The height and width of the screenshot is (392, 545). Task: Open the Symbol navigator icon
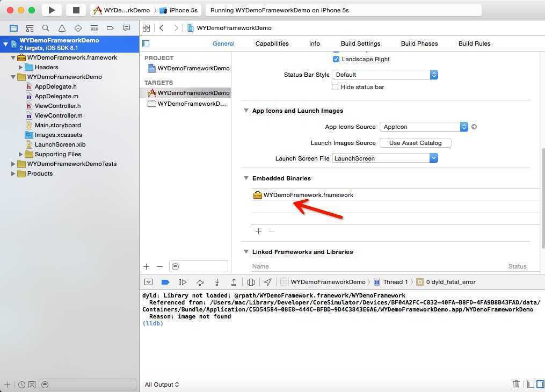coord(30,28)
